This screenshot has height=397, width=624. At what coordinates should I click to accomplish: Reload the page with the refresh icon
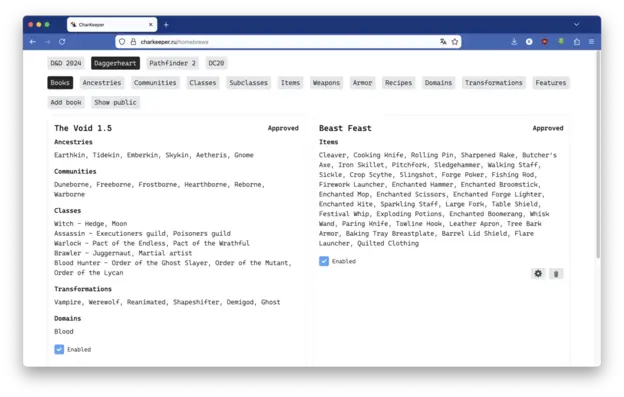coord(62,42)
